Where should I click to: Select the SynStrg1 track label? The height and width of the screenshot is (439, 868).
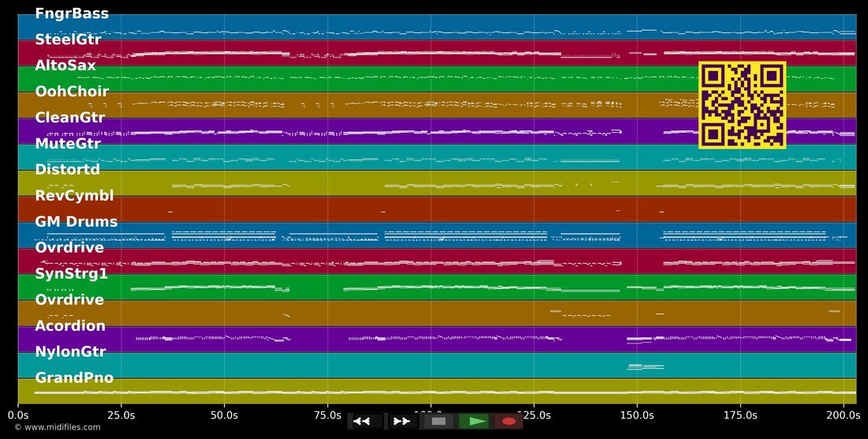[x=71, y=273]
